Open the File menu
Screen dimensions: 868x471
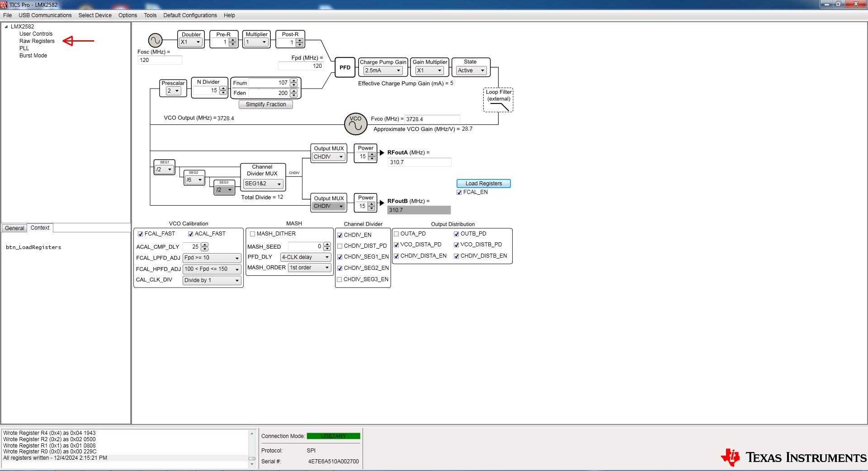pyautogui.click(x=8, y=15)
